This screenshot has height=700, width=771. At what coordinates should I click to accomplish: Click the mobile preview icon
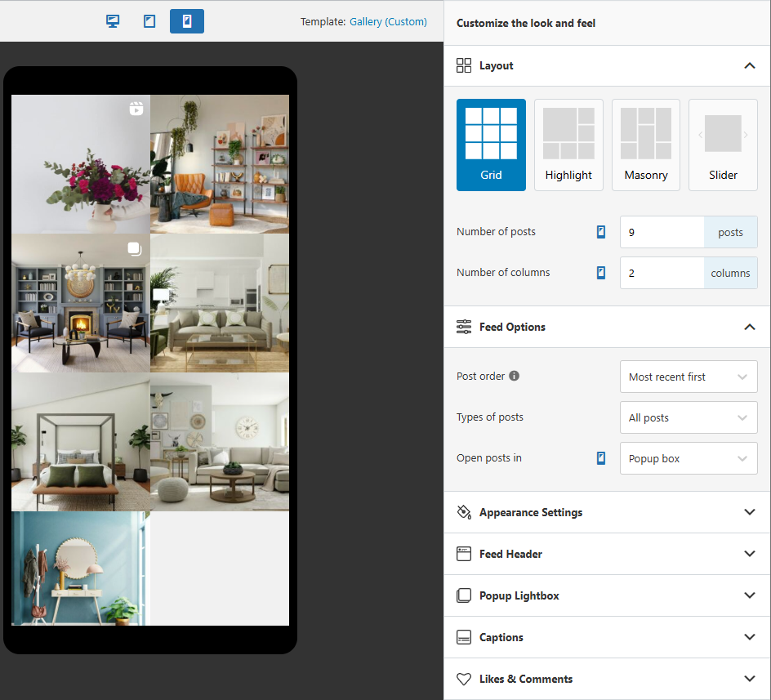(187, 21)
